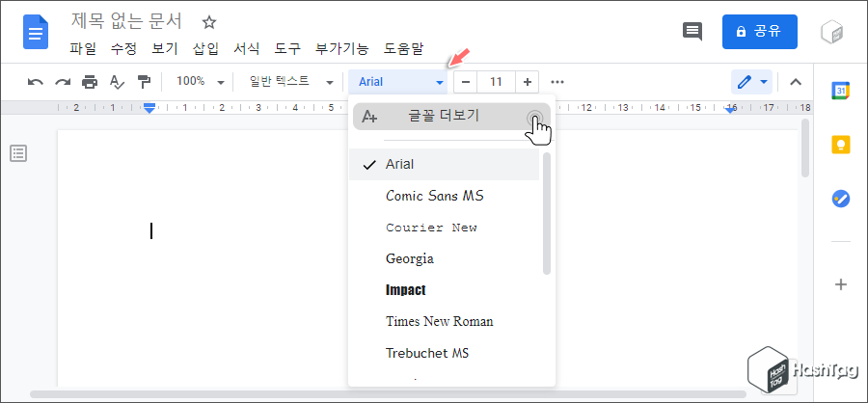Open the 보기 menu
The width and height of the screenshot is (868, 403).
165,49
